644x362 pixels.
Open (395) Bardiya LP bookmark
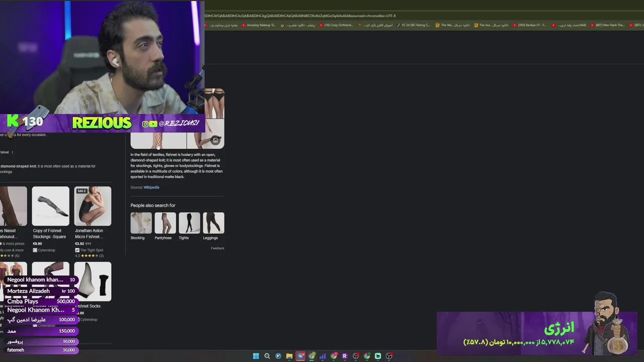point(530,25)
